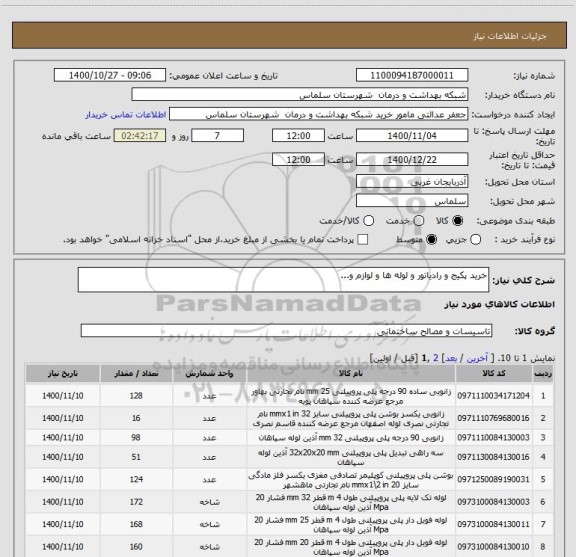Open the اطلاعات تماس خریدار link
This screenshot has height=557, width=576.
(126, 115)
